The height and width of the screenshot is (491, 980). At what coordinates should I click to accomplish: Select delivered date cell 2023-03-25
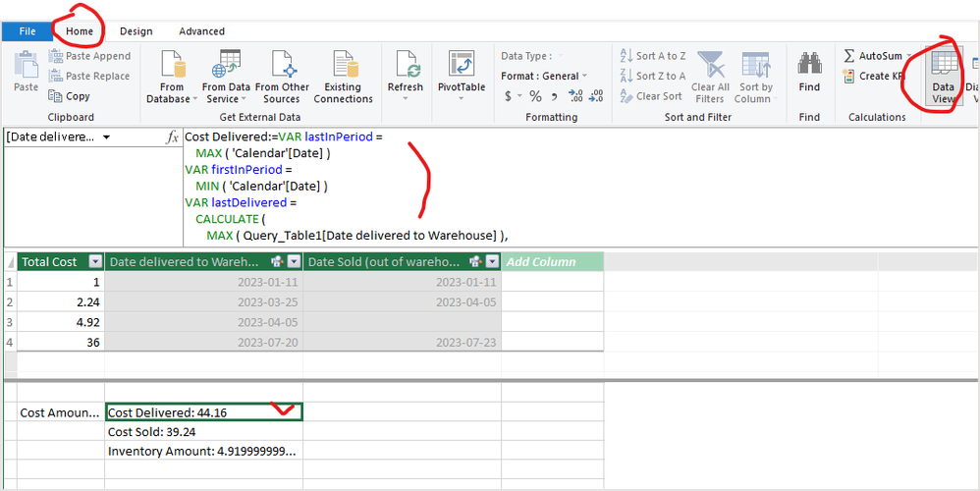(x=203, y=301)
